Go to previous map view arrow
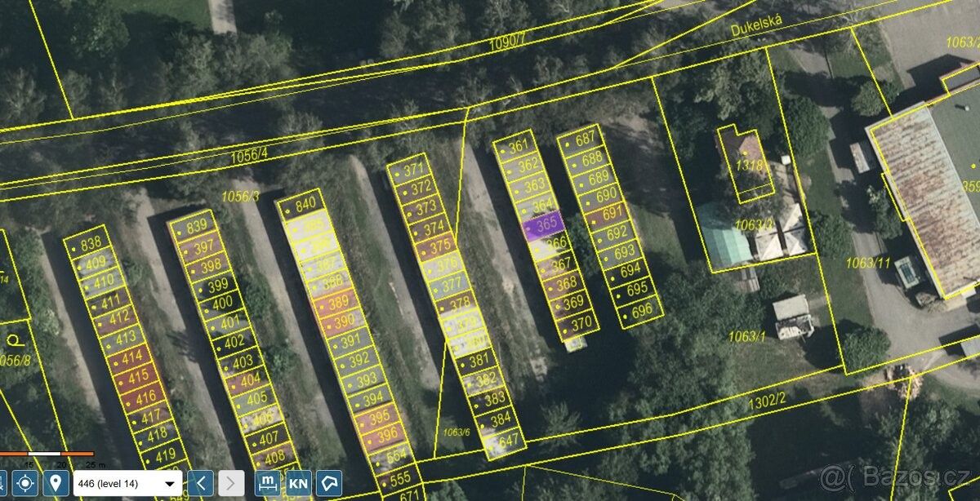The height and width of the screenshot is (501, 980). coord(202,483)
